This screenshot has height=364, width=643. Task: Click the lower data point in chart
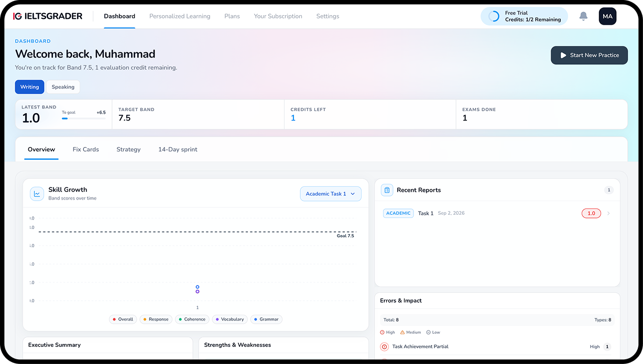point(198,292)
